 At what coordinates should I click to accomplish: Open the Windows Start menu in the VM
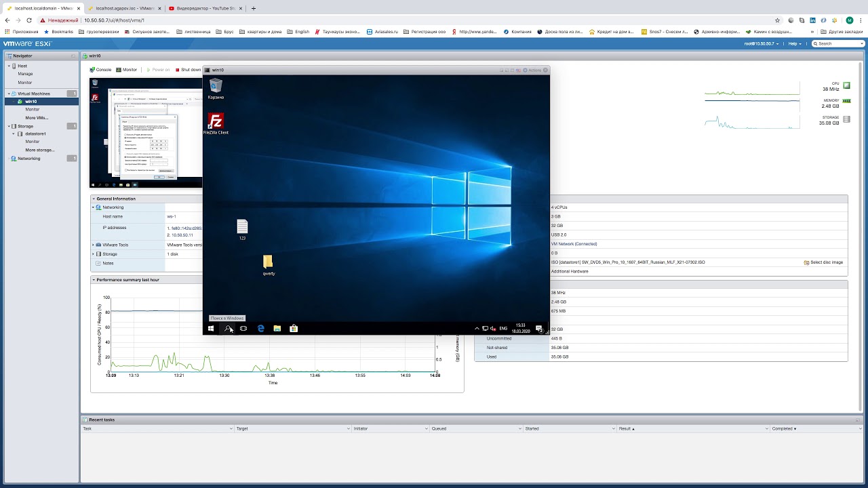pyautogui.click(x=211, y=329)
